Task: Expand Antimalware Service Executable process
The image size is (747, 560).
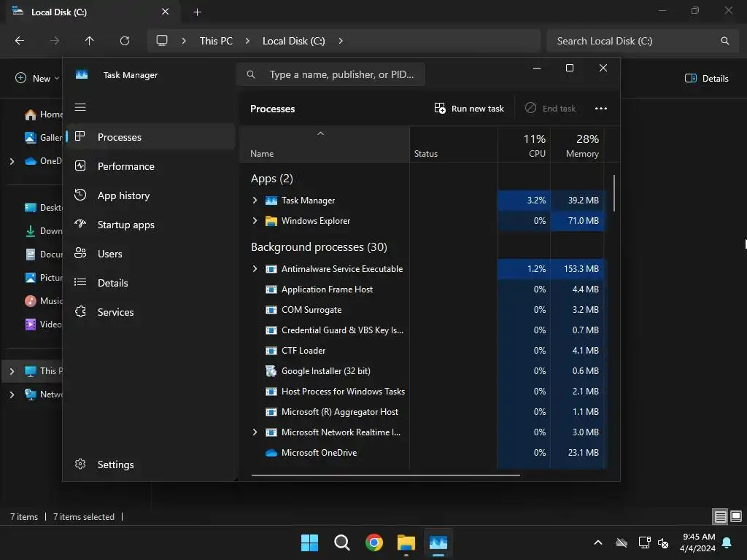Action: click(255, 269)
